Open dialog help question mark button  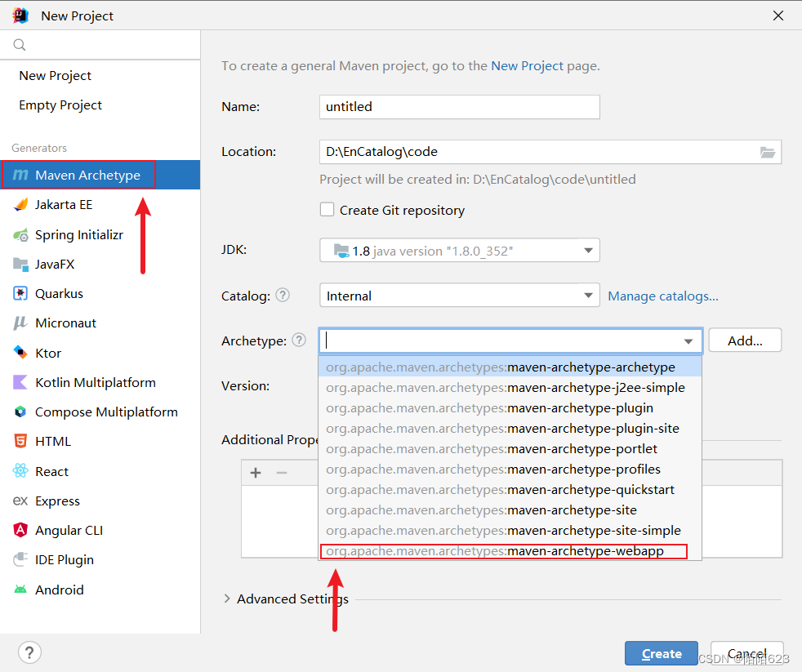29,652
